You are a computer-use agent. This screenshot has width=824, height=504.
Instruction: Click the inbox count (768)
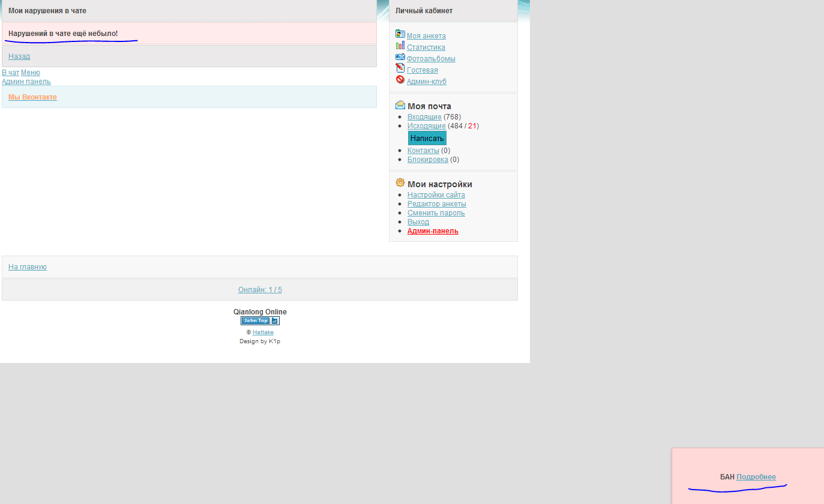tap(453, 117)
